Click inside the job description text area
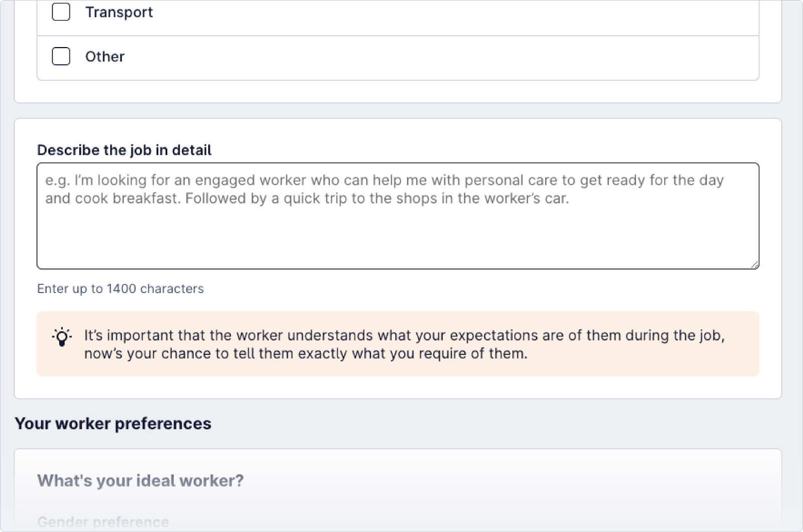 pos(396,216)
